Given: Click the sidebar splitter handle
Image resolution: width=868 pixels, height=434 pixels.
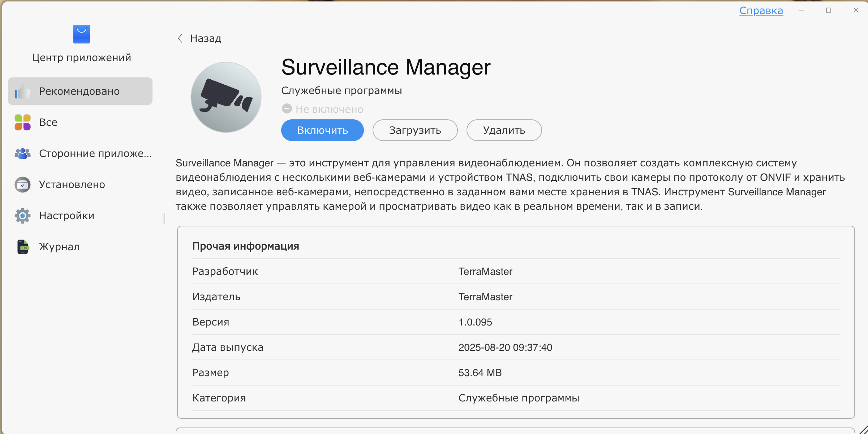Looking at the screenshot, I should [x=164, y=218].
